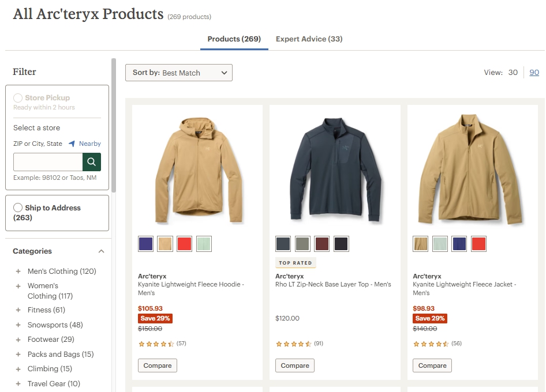Expand Footwear category plus icon
Image resolution: width=546 pixels, height=392 pixels.
point(18,340)
